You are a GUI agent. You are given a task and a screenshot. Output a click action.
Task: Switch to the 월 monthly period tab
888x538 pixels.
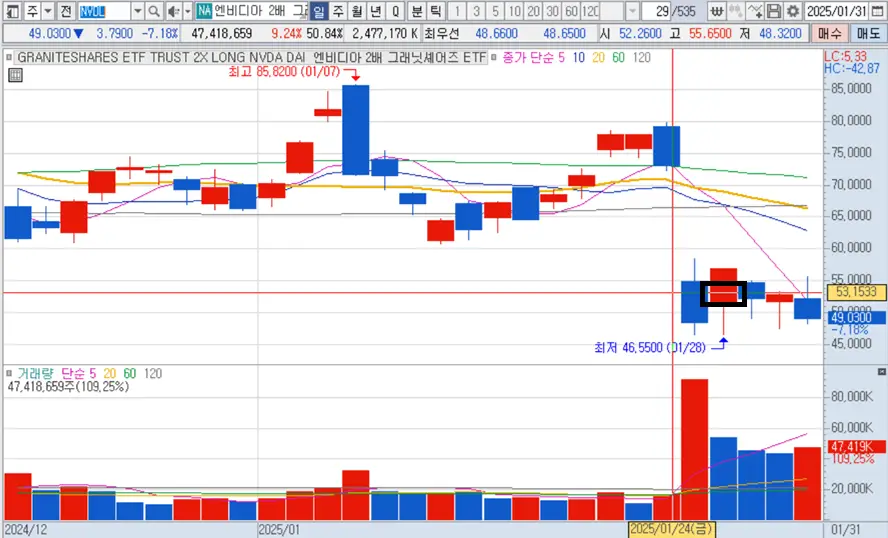click(x=357, y=11)
